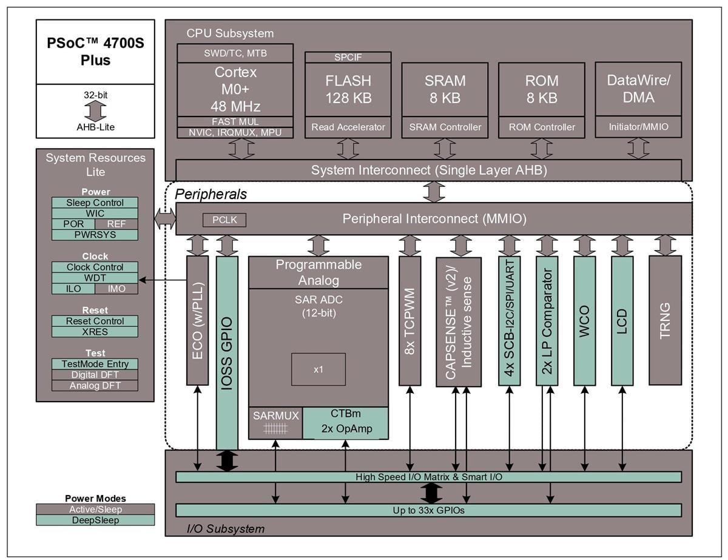Switch to the Programmable Analog section
The image size is (728, 560).
click(318, 272)
